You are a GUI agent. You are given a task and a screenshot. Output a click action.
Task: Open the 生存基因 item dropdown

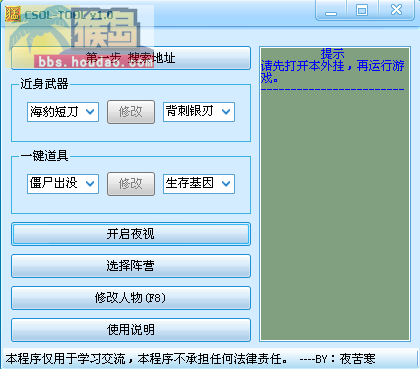pyautogui.click(x=199, y=184)
